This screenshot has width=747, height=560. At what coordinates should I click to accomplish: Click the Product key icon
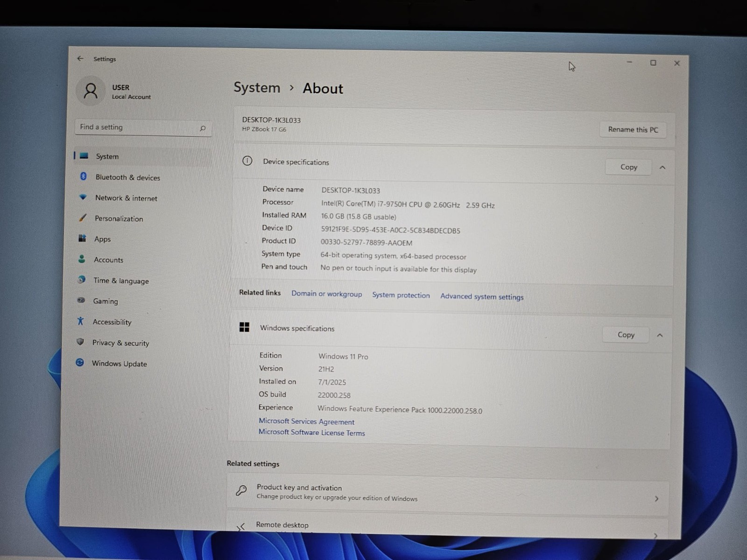pos(241,490)
